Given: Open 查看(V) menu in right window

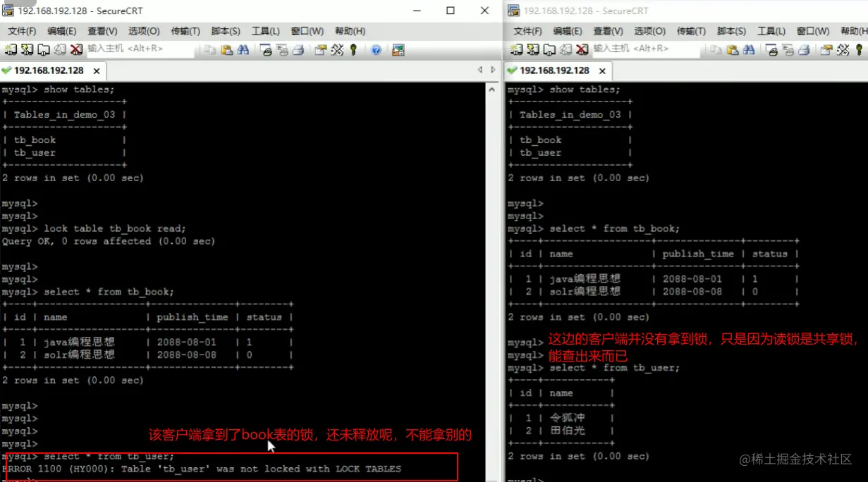Looking at the screenshot, I should coord(608,31).
